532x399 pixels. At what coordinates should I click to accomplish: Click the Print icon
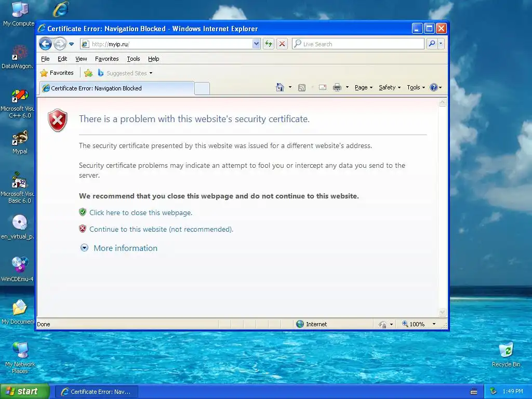click(x=337, y=87)
